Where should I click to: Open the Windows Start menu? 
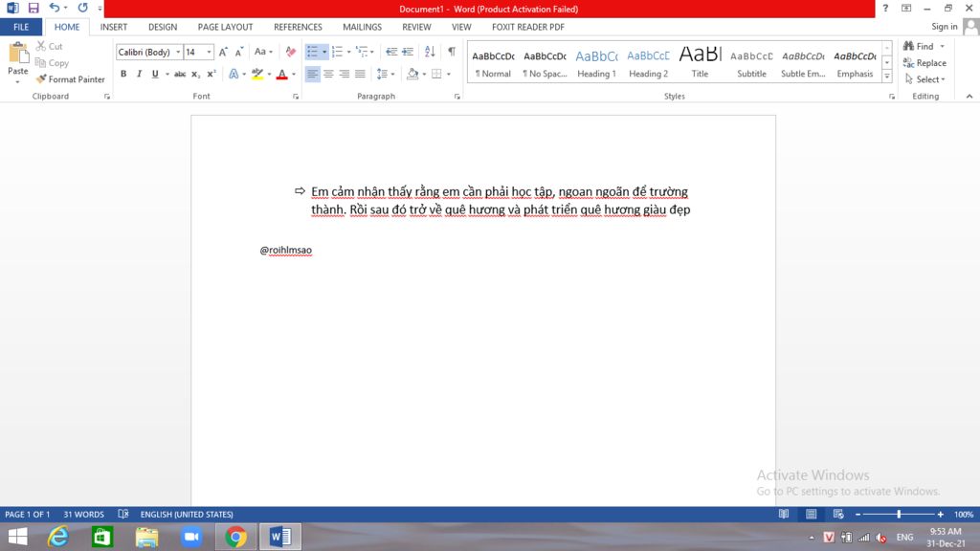(17, 537)
